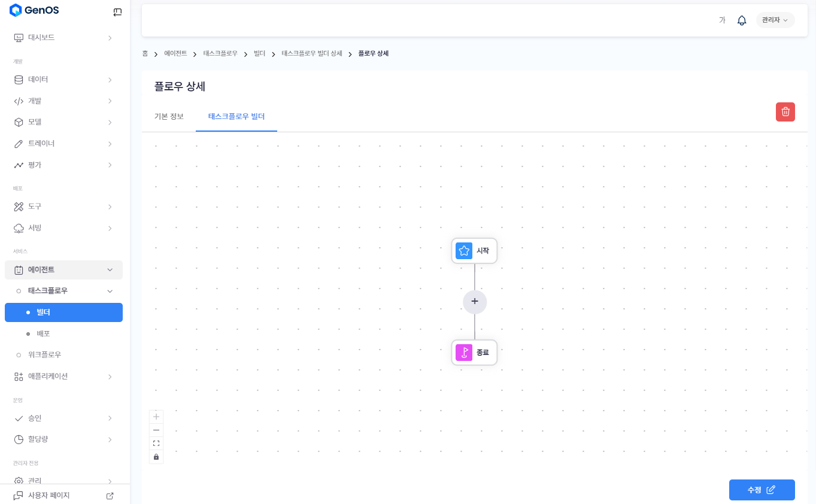
Task: Switch to the 기본 정보 tab
Action: pos(169,117)
